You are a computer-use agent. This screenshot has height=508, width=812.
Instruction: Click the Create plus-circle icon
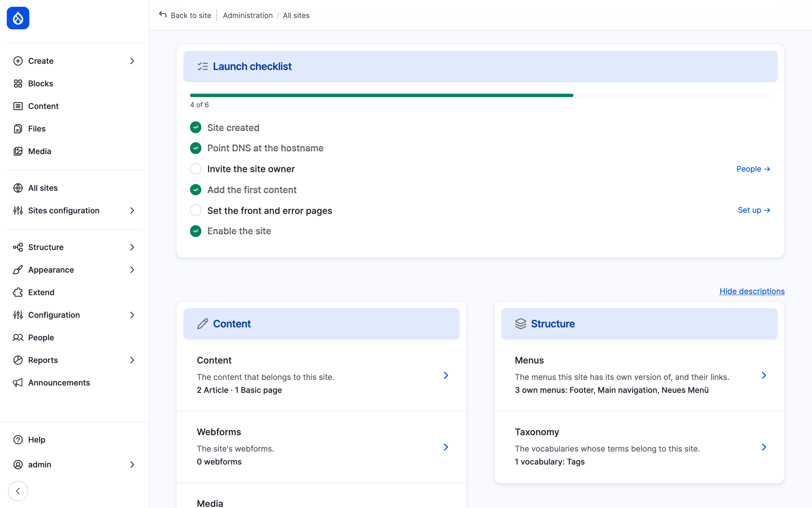tap(18, 61)
